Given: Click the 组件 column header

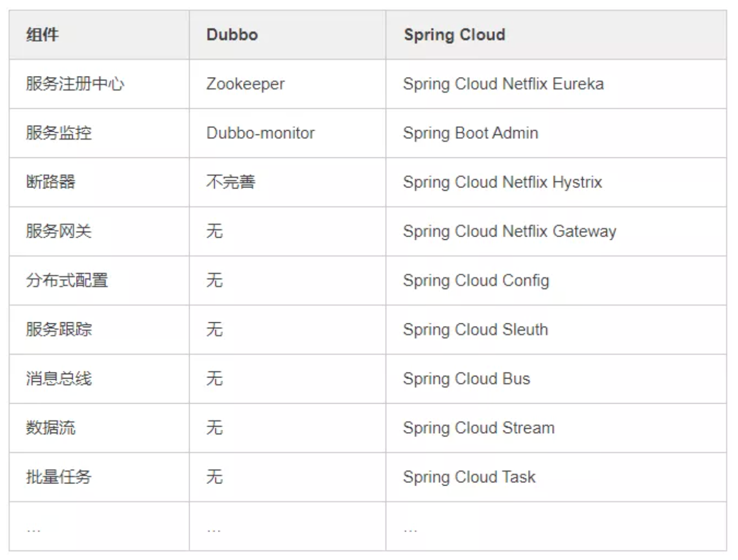Looking at the screenshot, I should pyautogui.click(x=99, y=35).
